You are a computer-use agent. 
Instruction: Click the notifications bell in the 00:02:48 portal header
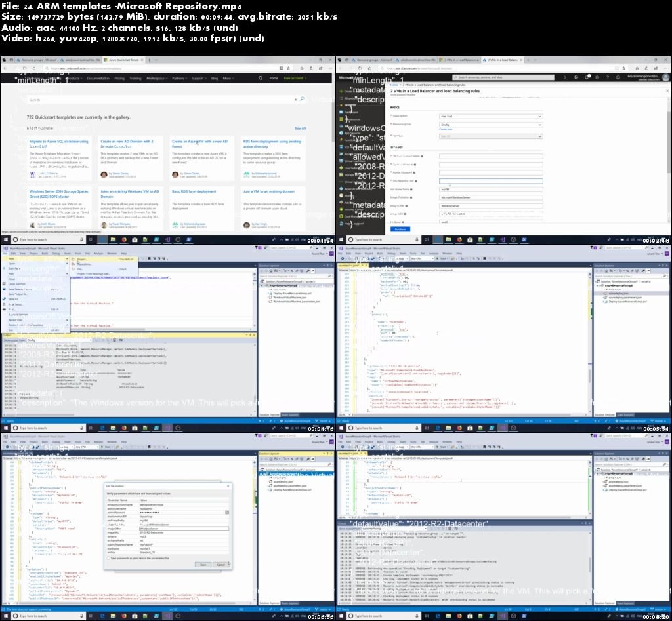coord(587,77)
